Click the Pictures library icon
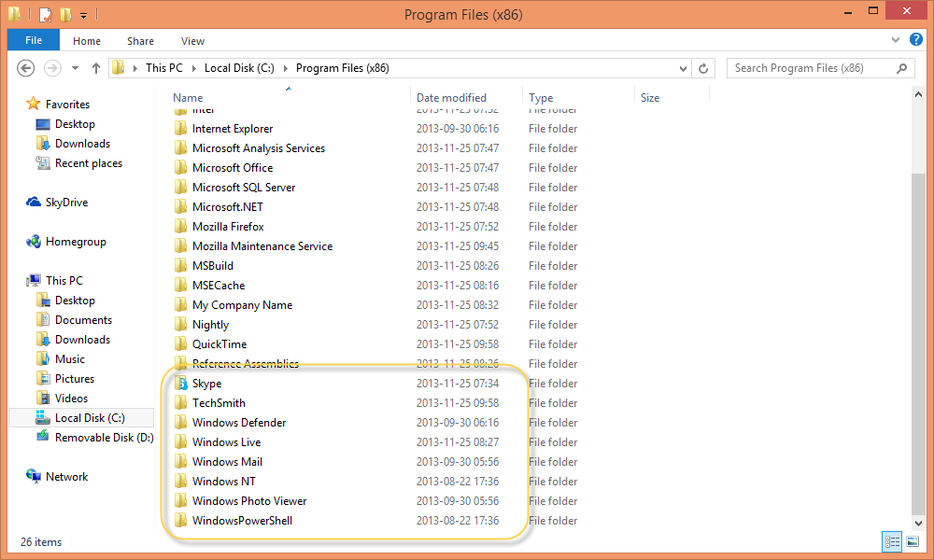Image resolution: width=934 pixels, height=560 pixels. pyautogui.click(x=43, y=379)
